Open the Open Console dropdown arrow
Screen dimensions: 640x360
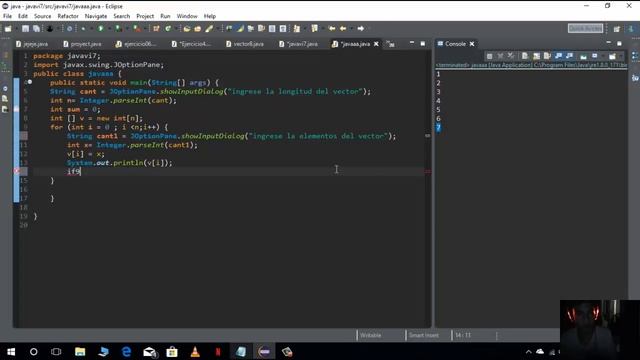pos(621,56)
